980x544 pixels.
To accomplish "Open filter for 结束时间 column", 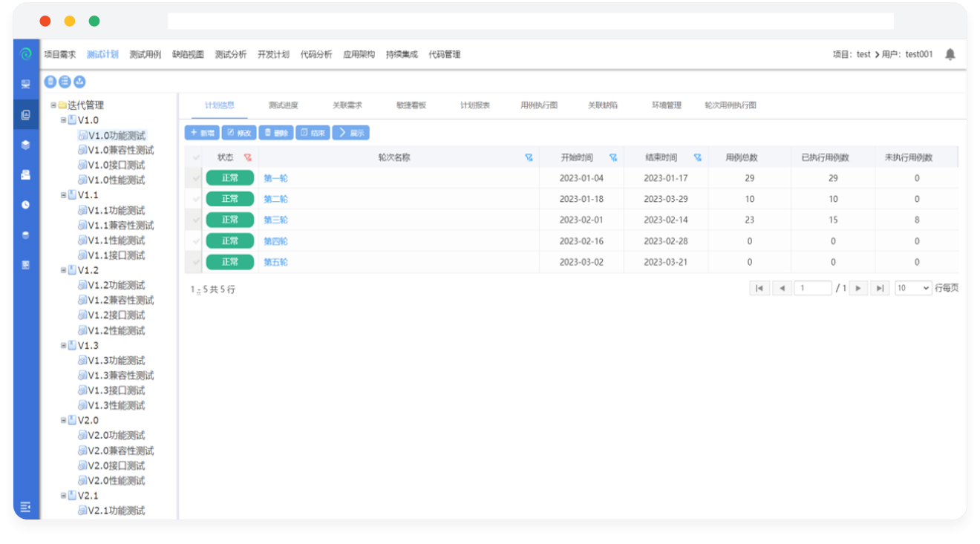I will [697, 157].
